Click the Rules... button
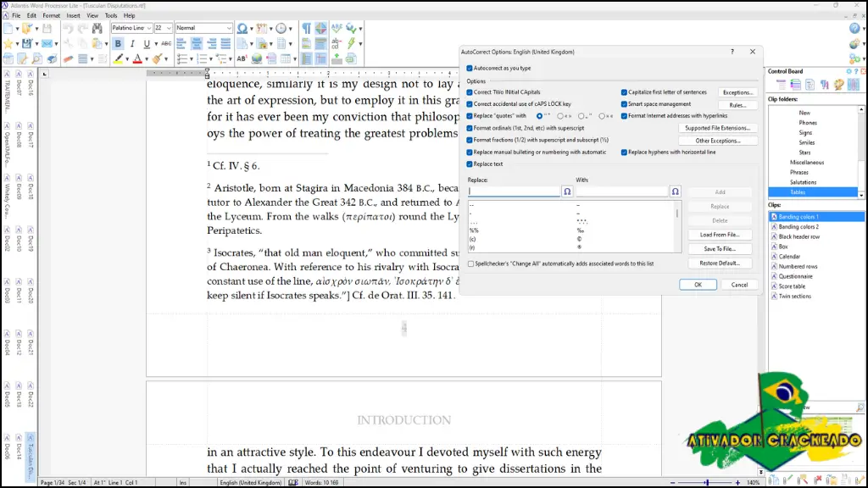Screen dimensions: 868x488 pyautogui.click(x=737, y=105)
